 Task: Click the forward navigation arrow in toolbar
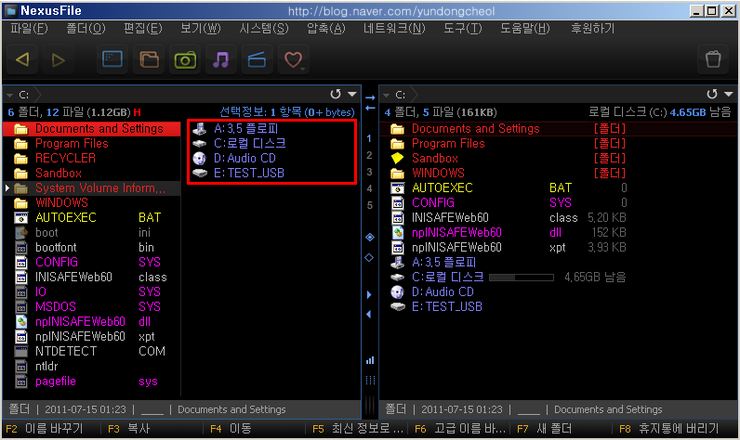[x=58, y=60]
